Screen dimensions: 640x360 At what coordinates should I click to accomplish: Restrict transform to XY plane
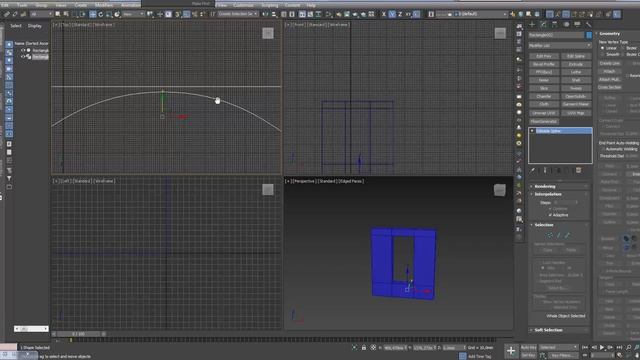[x=408, y=14]
